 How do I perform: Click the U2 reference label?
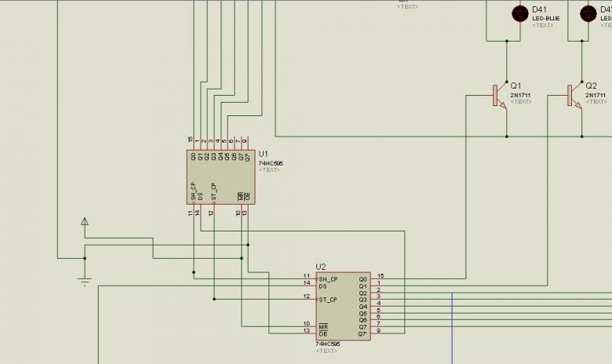(x=320, y=267)
